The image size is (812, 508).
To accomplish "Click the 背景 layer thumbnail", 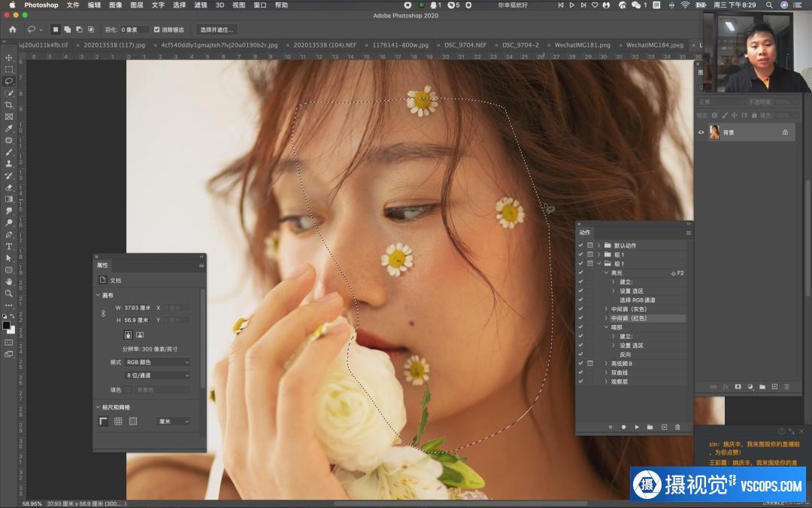I will coord(715,132).
